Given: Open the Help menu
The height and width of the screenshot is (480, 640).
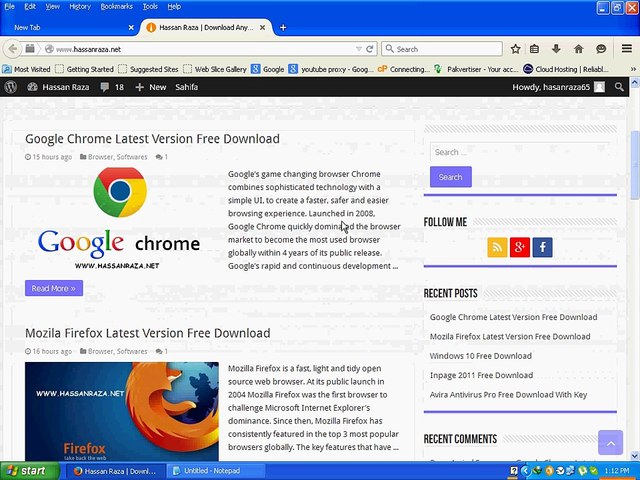Looking at the screenshot, I should coord(174,7).
